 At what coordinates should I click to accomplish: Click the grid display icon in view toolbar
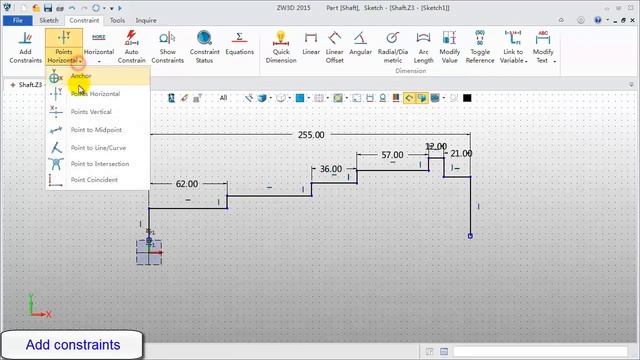tap(319, 98)
